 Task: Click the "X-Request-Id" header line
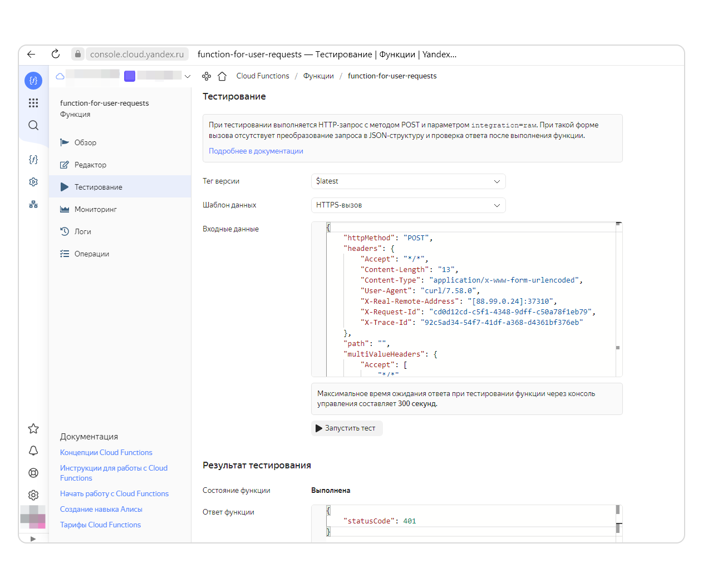(x=478, y=312)
